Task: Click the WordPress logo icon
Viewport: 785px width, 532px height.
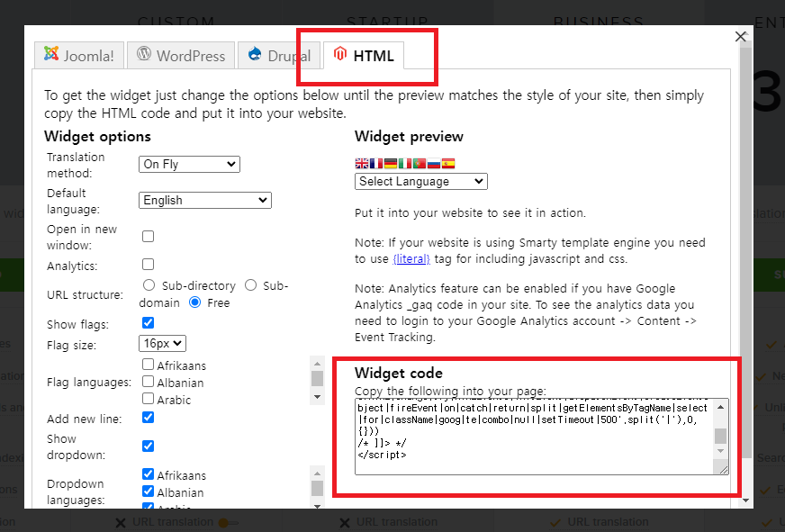Action: [x=144, y=53]
